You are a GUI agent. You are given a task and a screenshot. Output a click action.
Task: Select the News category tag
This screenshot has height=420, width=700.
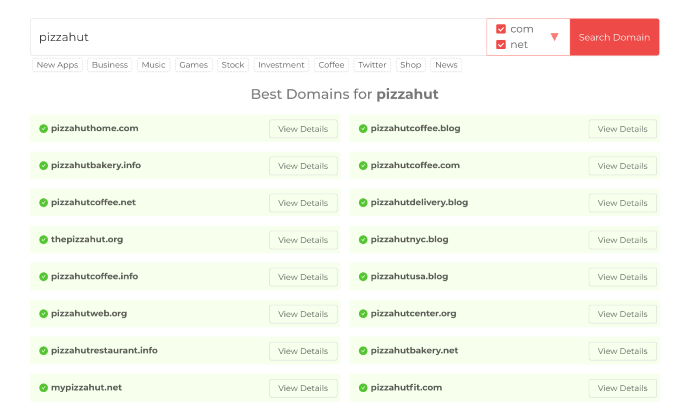click(x=446, y=65)
